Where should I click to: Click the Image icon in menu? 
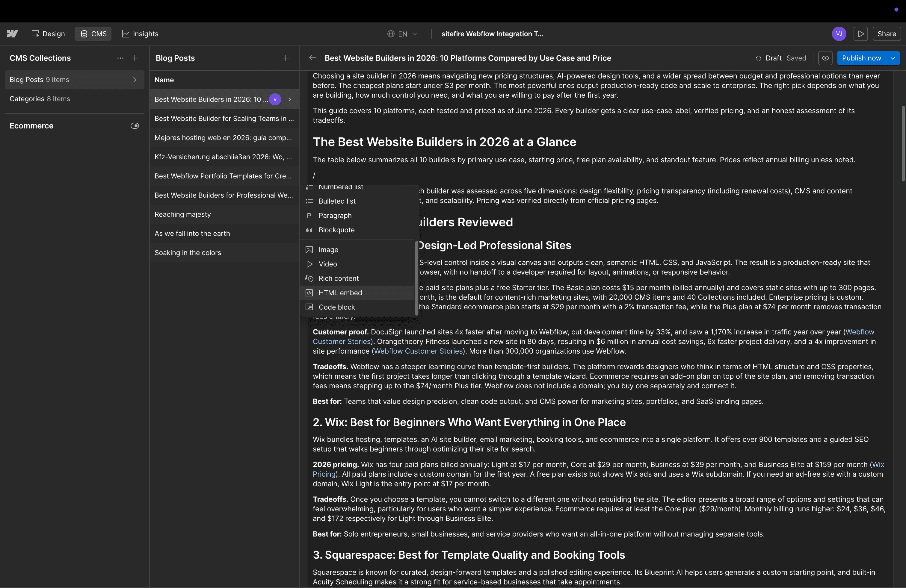(x=309, y=250)
